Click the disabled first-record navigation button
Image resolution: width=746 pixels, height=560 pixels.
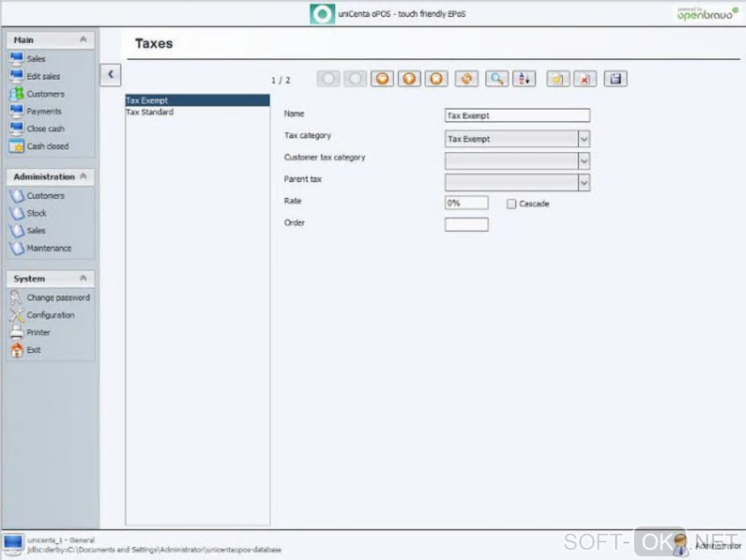[x=328, y=78]
